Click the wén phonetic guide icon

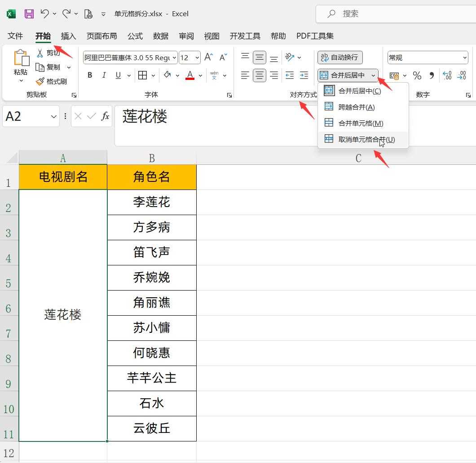pyautogui.click(x=214, y=75)
